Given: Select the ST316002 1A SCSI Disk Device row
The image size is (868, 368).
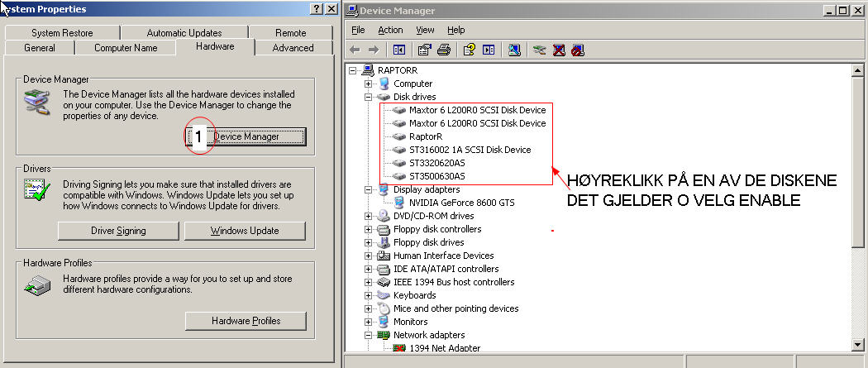Looking at the screenshot, I should tap(470, 150).
